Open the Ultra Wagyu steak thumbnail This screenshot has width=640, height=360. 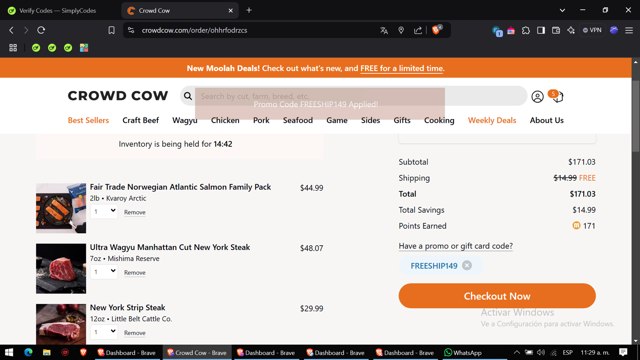61,269
